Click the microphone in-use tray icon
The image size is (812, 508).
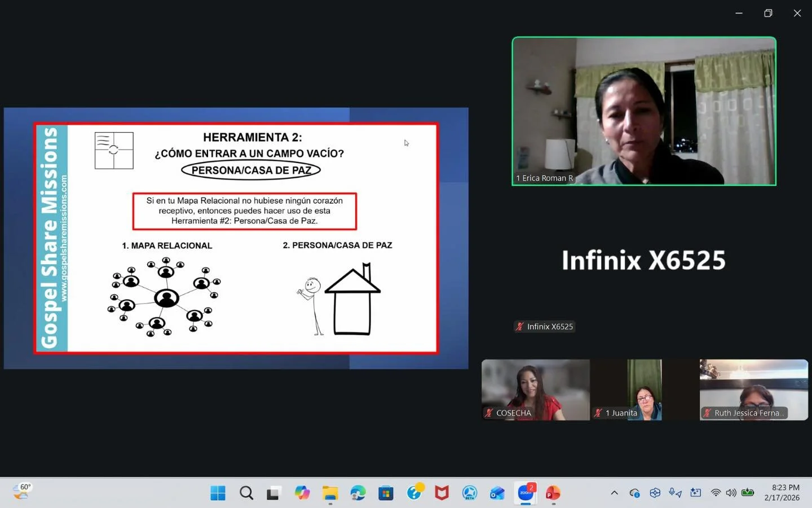(675, 493)
